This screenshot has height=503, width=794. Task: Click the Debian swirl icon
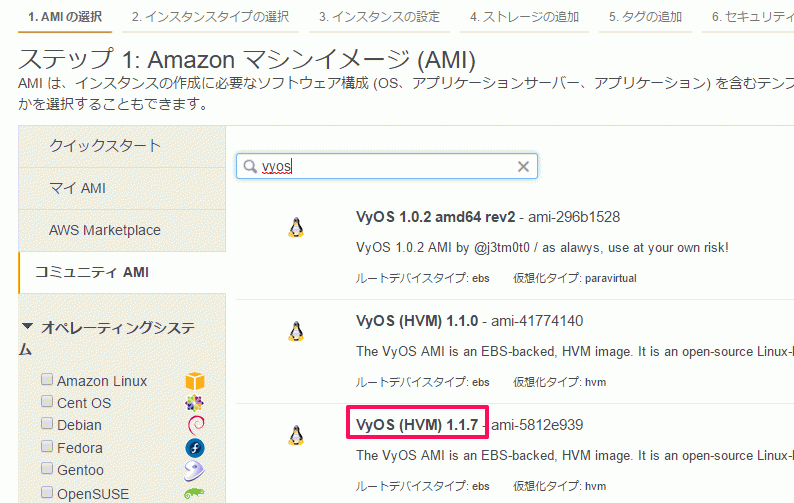196,425
